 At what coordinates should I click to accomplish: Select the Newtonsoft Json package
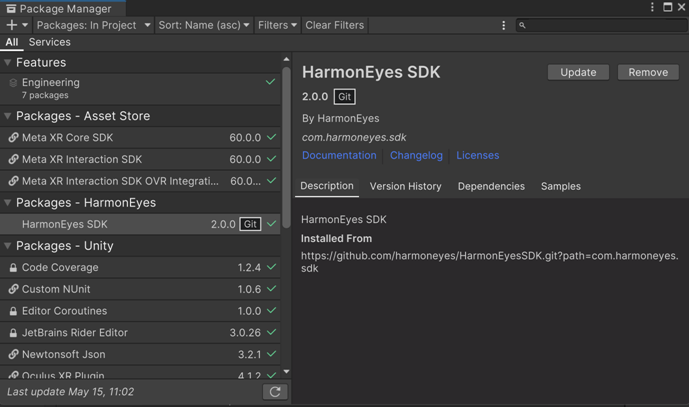[140, 354]
